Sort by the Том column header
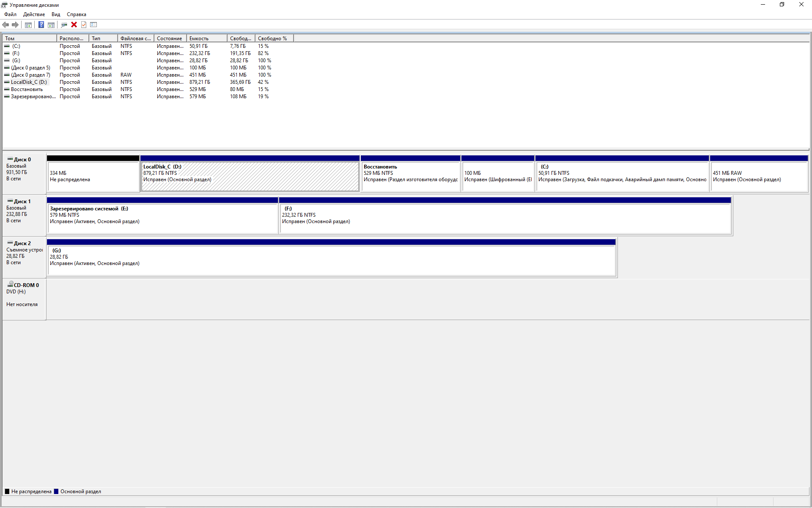Image resolution: width=812 pixels, height=508 pixels. pyautogui.click(x=30, y=39)
